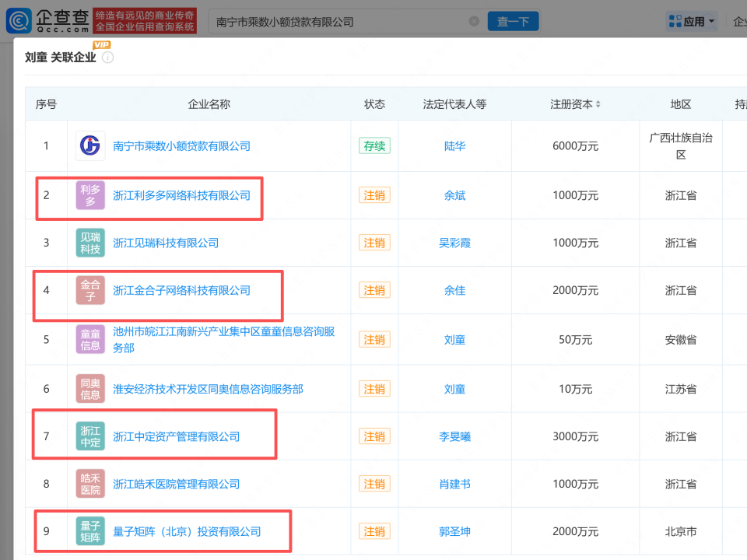747x560 pixels.
Task: Click the purple 利多多 company logo icon
Action: pyautogui.click(x=89, y=195)
